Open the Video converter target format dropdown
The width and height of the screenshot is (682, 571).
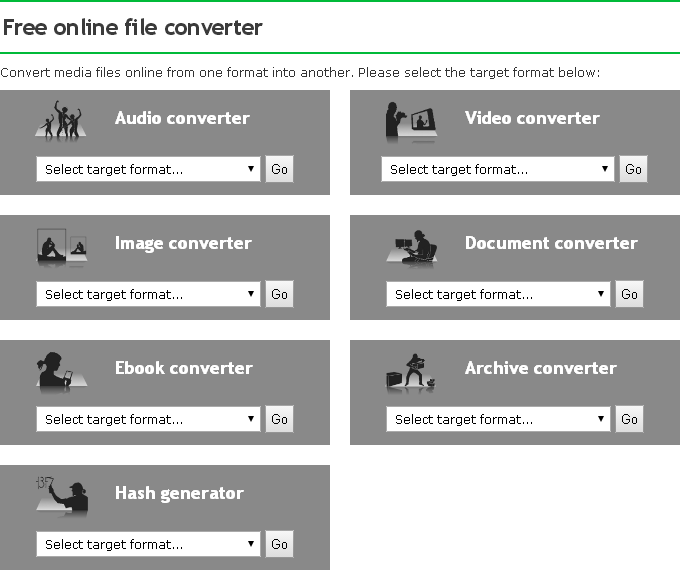pyautogui.click(x=498, y=169)
